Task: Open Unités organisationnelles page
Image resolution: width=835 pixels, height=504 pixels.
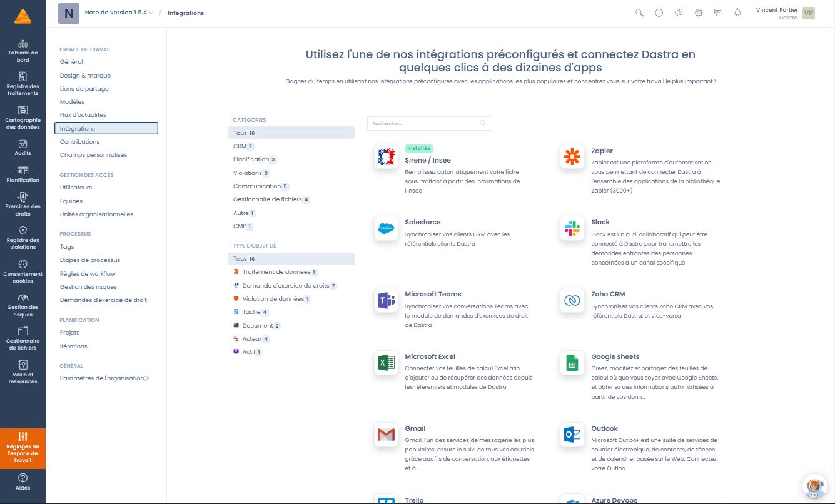Action: pyautogui.click(x=96, y=214)
